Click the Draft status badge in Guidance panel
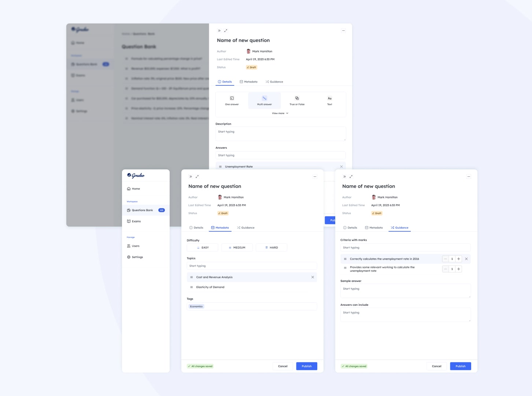The height and width of the screenshot is (396, 532). [x=377, y=213]
